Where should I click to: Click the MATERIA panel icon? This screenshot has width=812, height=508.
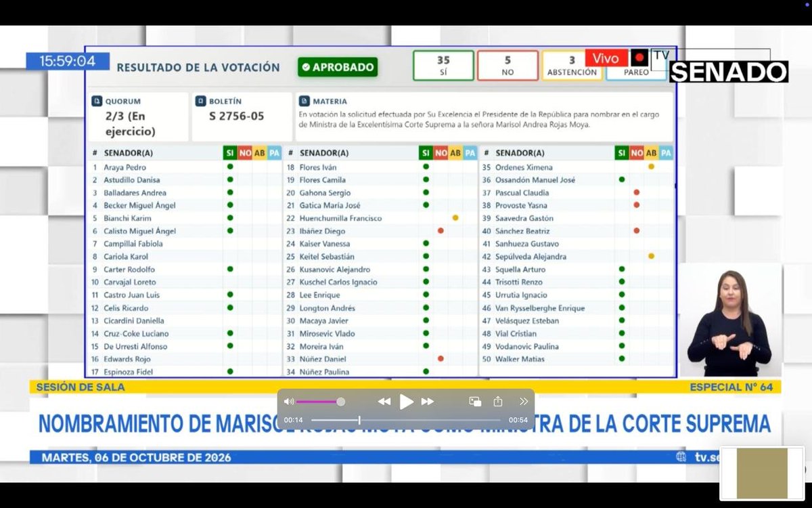coord(303,102)
